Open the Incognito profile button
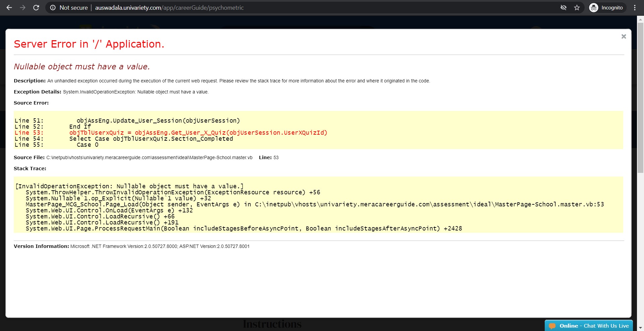The width and height of the screenshot is (644, 331). (x=607, y=7)
